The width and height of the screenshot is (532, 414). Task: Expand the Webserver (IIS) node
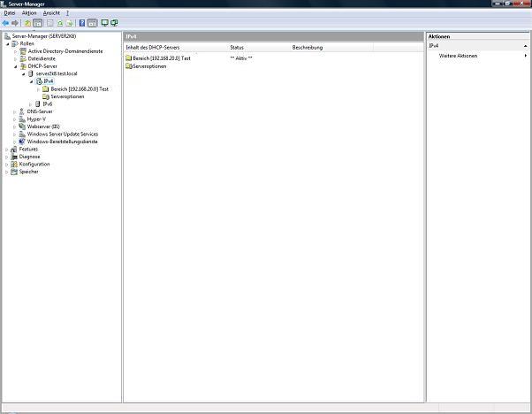pyautogui.click(x=15, y=126)
